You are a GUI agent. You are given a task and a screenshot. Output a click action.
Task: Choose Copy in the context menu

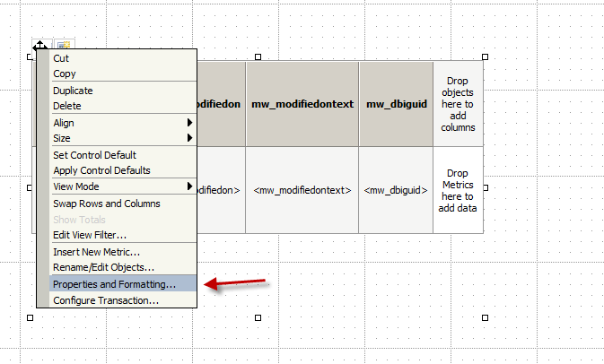tap(65, 74)
